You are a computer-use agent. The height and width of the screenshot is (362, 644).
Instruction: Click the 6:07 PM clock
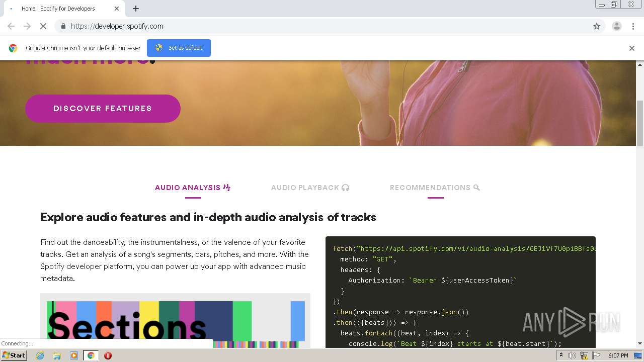pyautogui.click(x=618, y=355)
